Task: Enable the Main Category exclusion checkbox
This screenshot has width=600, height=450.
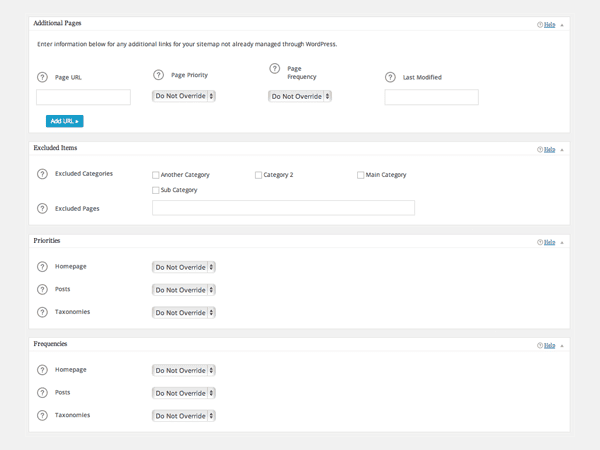Action: (x=361, y=175)
